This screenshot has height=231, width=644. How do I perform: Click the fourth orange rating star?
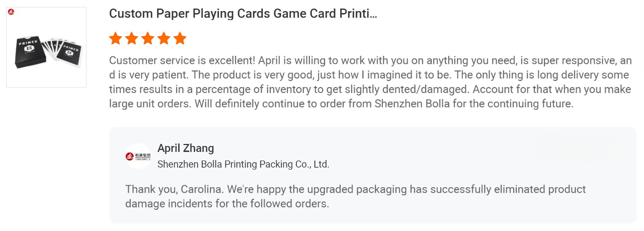pos(164,38)
